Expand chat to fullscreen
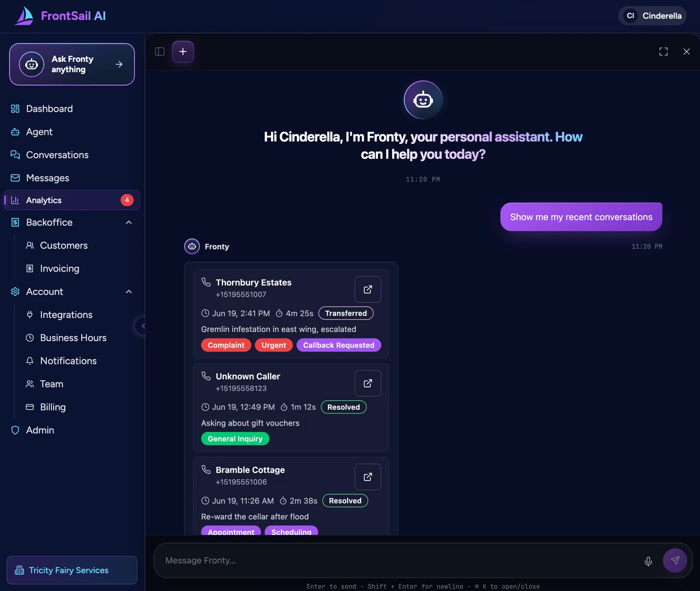The width and height of the screenshot is (700, 591). pyautogui.click(x=663, y=51)
